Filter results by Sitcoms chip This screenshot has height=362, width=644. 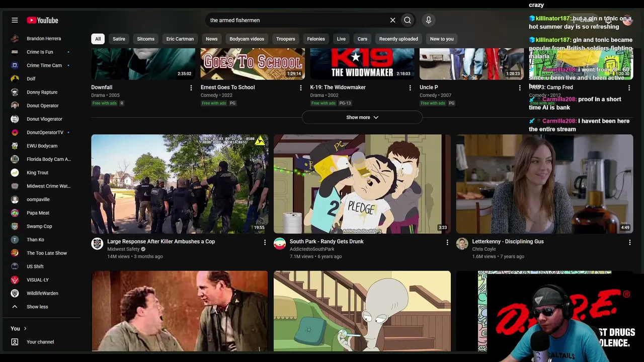point(146,39)
